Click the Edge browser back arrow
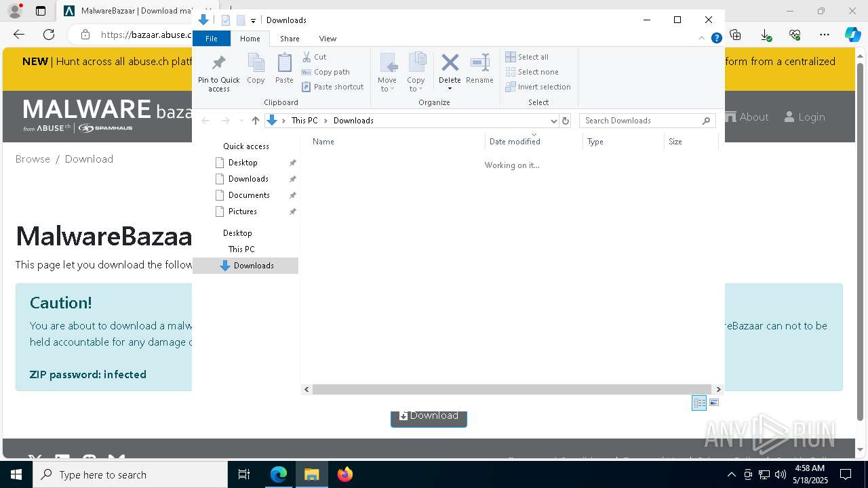The width and height of the screenshot is (868, 488). [x=19, y=35]
